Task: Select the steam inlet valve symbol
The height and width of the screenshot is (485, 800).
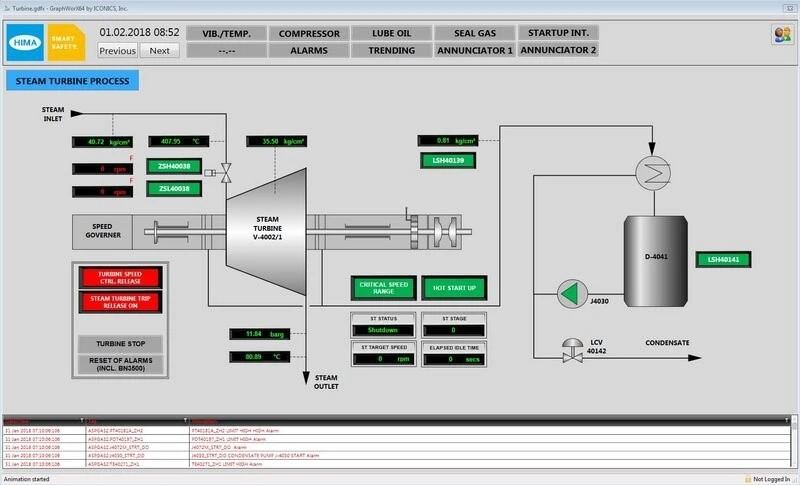Action: [x=226, y=173]
